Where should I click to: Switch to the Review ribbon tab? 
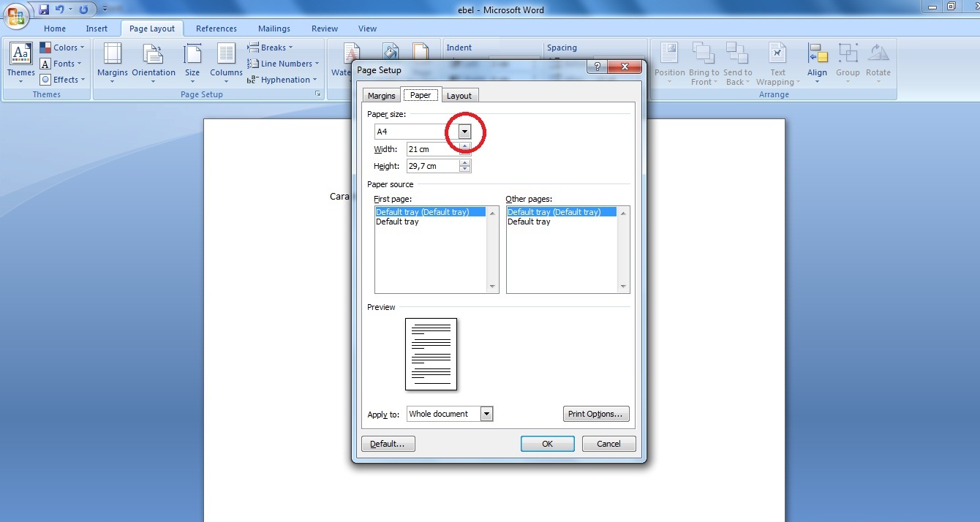pos(325,29)
